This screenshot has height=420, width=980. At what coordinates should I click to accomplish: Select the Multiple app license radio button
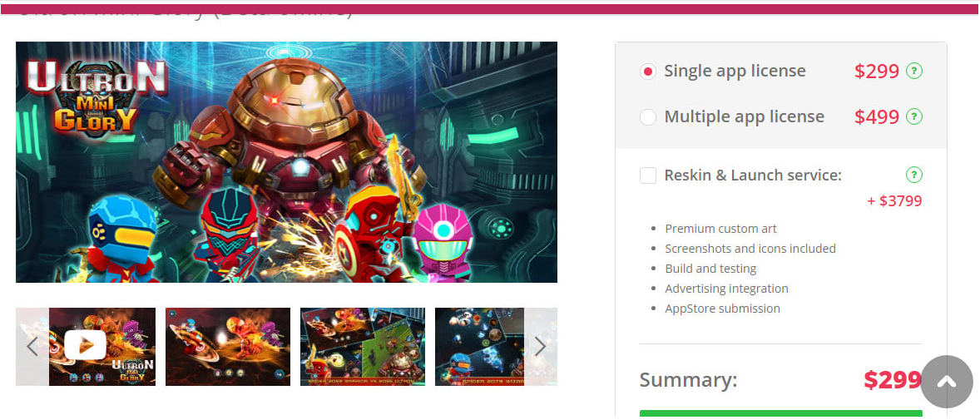(648, 117)
